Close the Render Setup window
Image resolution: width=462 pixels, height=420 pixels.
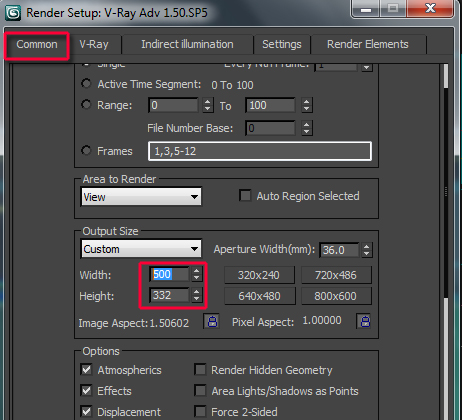click(x=430, y=9)
